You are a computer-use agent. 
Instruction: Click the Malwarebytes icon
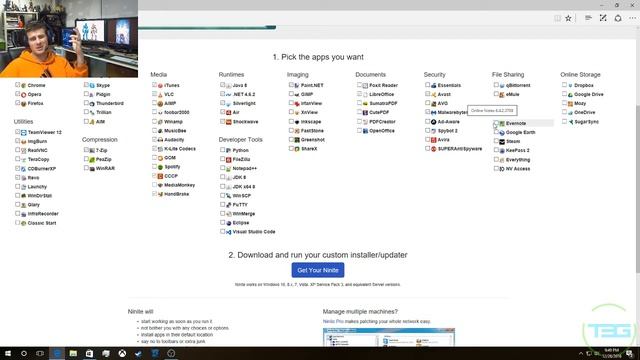pyautogui.click(x=433, y=113)
